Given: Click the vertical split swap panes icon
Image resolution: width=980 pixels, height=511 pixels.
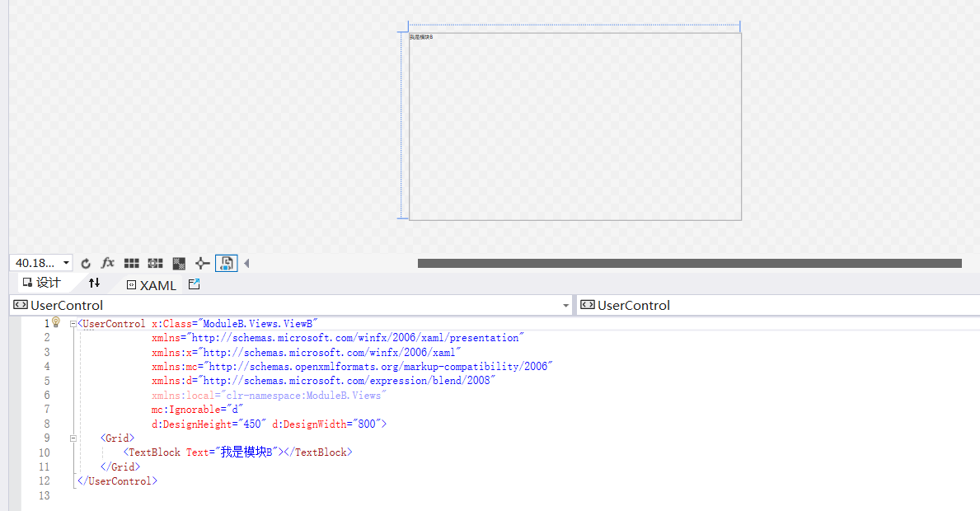Looking at the screenshot, I should pyautogui.click(x=95, y=284).
